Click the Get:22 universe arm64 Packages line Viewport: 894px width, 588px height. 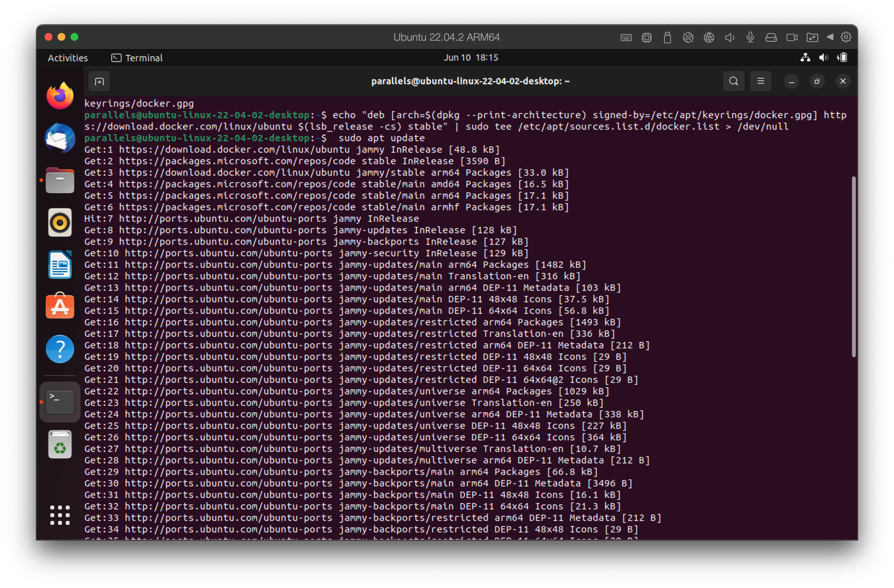347,391
